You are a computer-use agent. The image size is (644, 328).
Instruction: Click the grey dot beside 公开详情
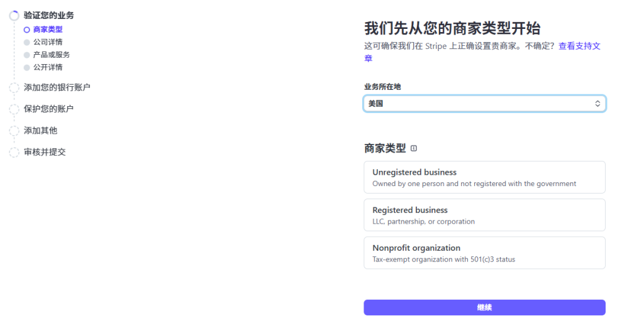click(26, 67)
